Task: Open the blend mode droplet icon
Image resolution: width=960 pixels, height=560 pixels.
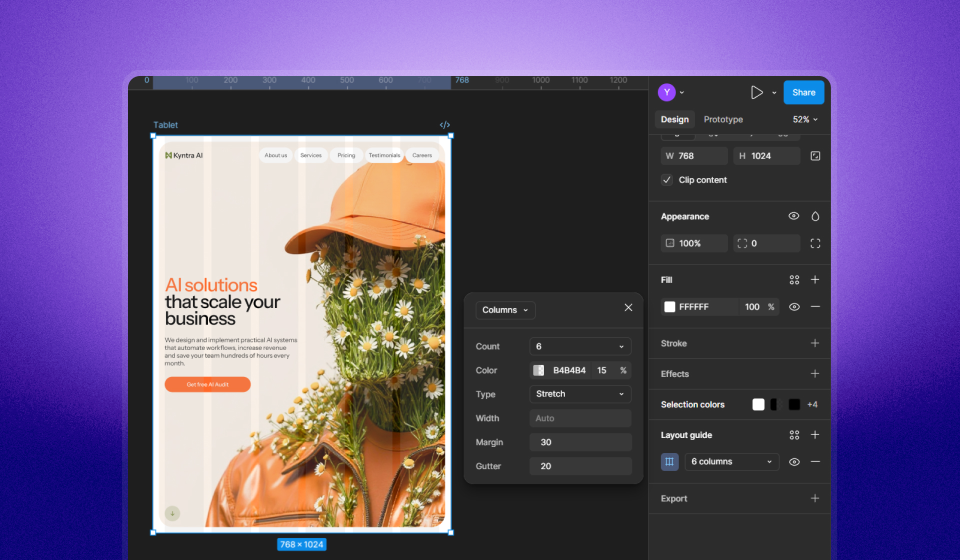Action: click(815, 216)
